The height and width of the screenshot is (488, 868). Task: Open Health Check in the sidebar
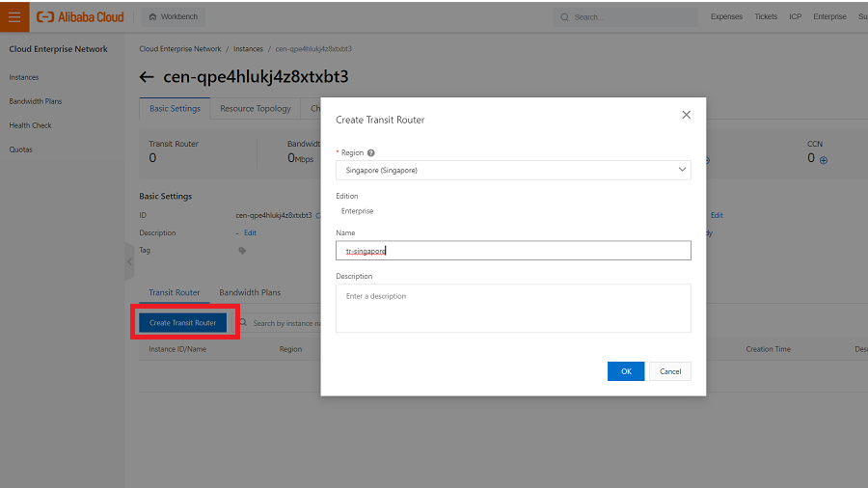(x=31, y=125)
